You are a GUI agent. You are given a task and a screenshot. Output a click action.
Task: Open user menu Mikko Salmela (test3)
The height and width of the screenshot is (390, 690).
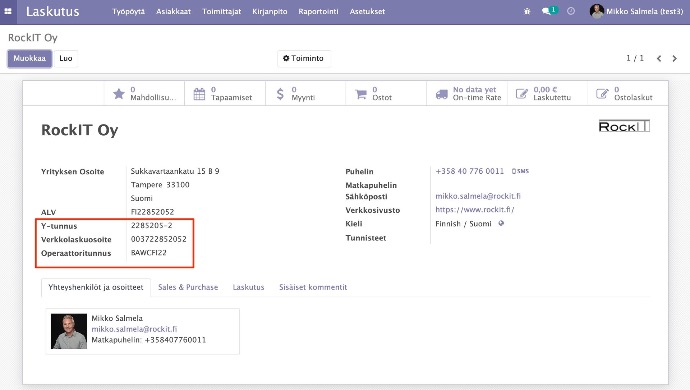[636, 11]
